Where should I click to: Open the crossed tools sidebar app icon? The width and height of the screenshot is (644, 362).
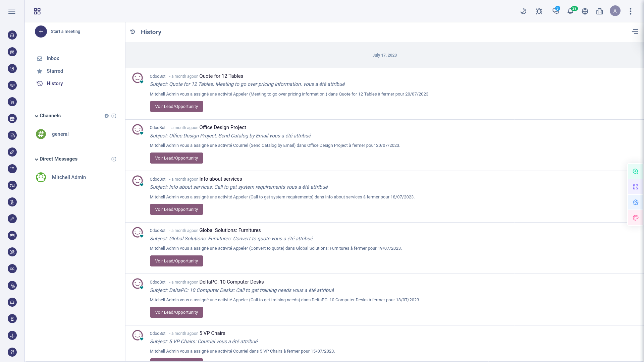coord(12,252)
